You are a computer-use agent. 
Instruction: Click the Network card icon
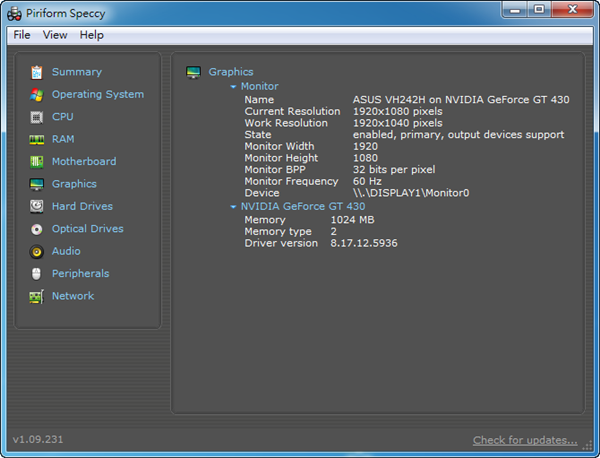click(37, 297)
